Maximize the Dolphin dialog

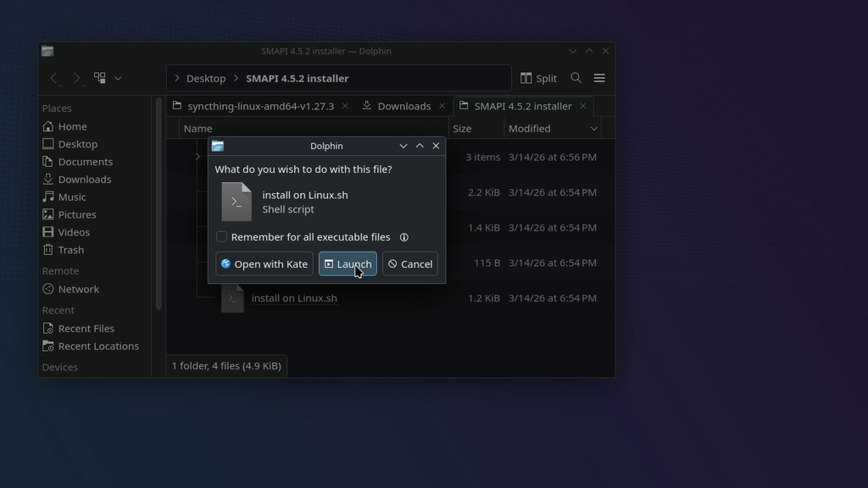420,146
